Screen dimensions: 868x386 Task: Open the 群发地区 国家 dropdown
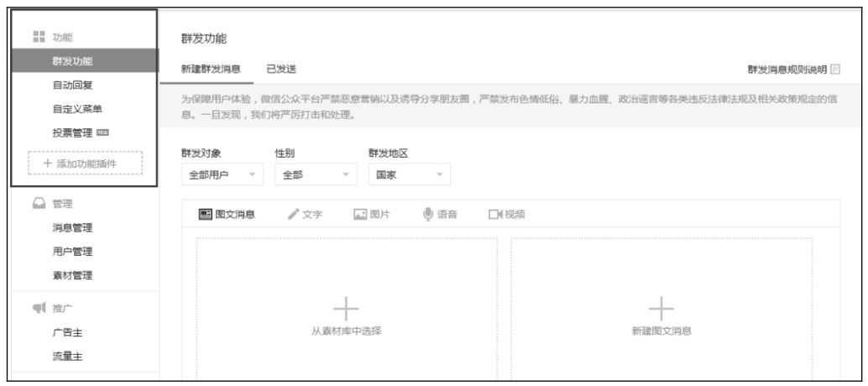[x=410, y=175]
